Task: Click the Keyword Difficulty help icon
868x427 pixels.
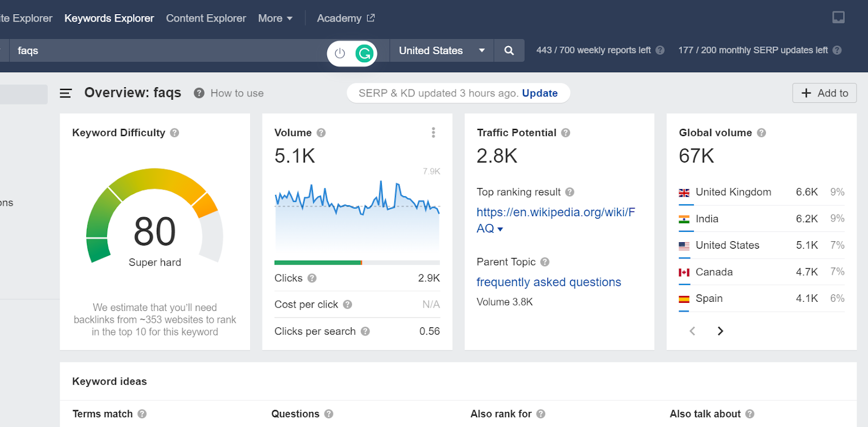Action: (x=175, y=133)
